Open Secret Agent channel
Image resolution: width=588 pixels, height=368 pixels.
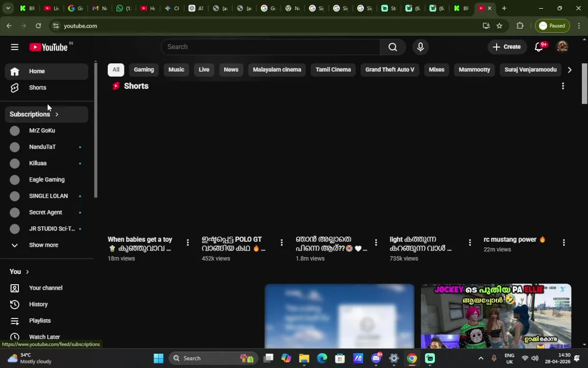(x=46, y=213)
